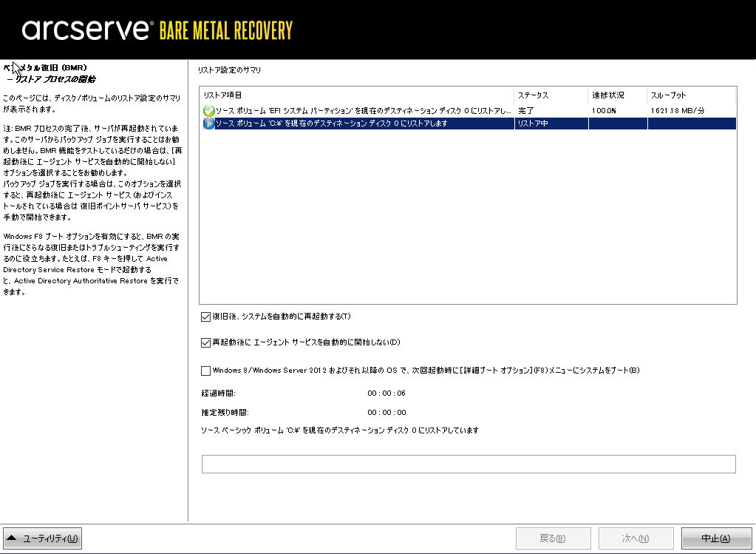756x554 pixels.
Task: Click the 推定残り時間 value 00:00:00
Action: (x=386, y=413)
